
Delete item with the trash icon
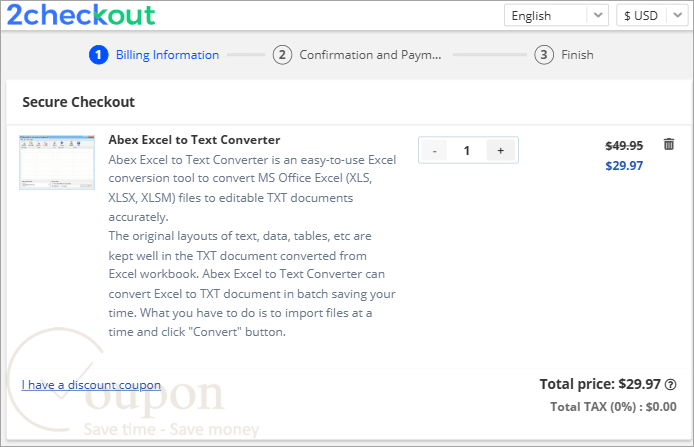pos(669,144)
